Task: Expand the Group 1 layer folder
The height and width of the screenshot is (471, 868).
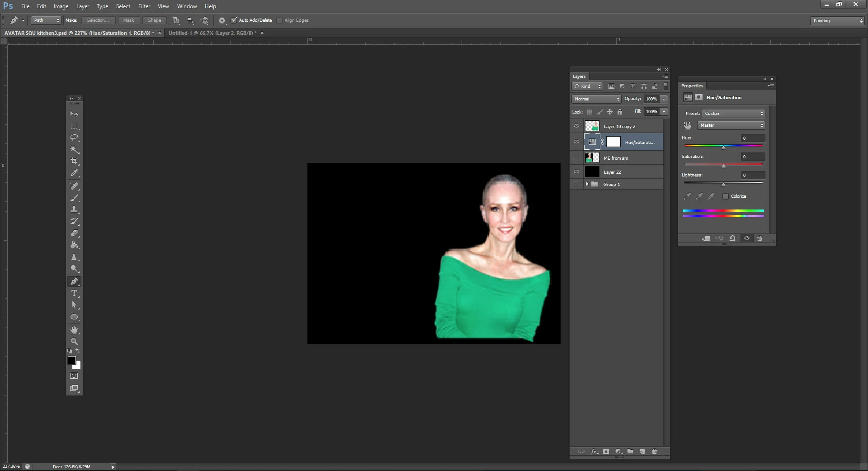Action: point(587,184)
